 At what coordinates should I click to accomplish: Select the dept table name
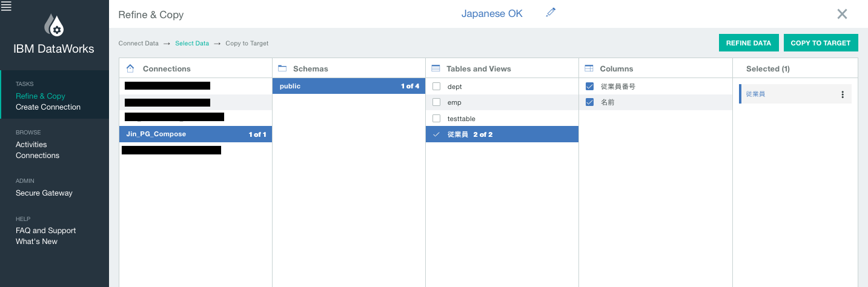click(455, 87)
